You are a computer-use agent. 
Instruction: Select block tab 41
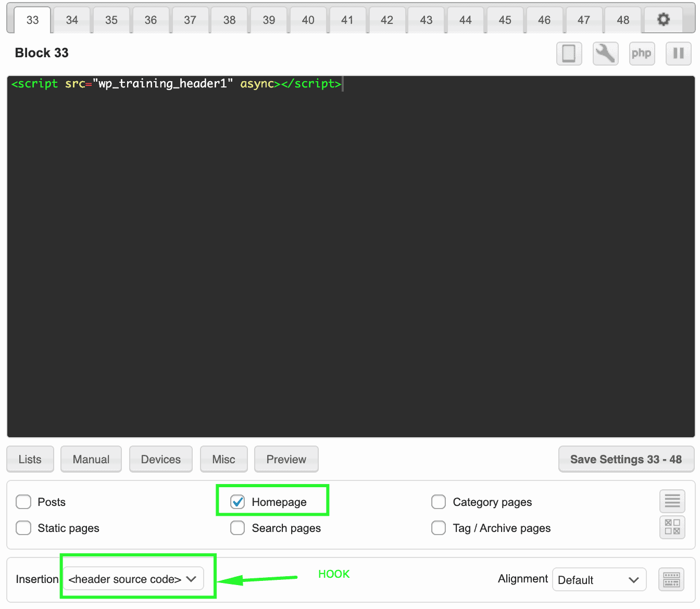pyautogui.click(x=347, y=20)
